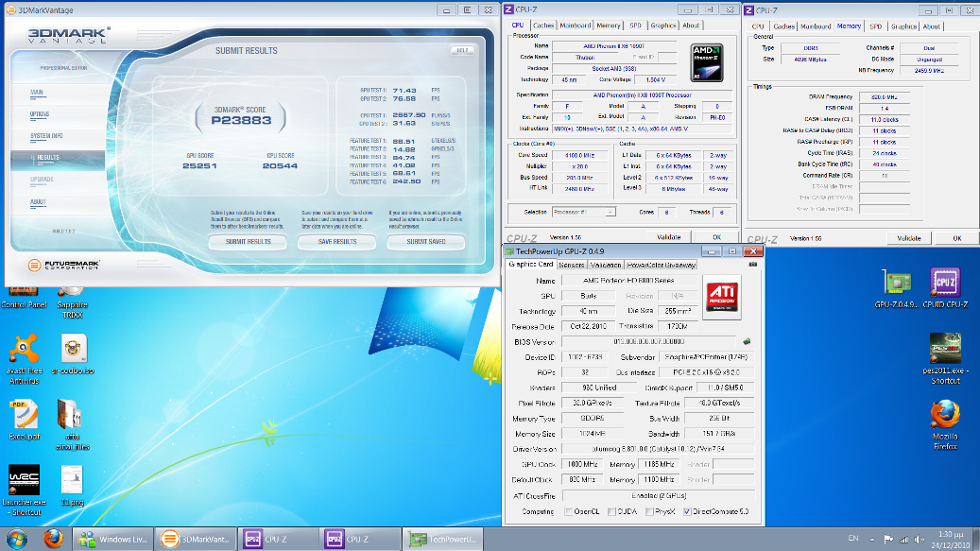Click the Action Center flag tray icon

pyautogui.click(x=888, y=539)
